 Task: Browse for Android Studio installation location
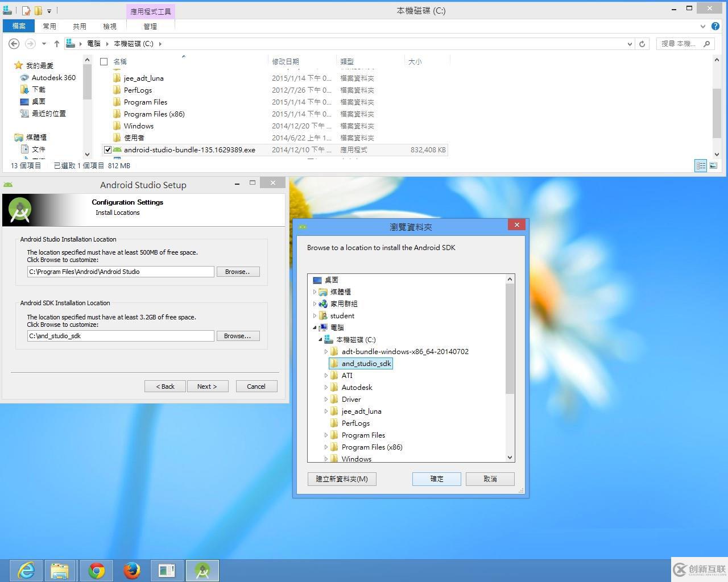tap(238, 272)
